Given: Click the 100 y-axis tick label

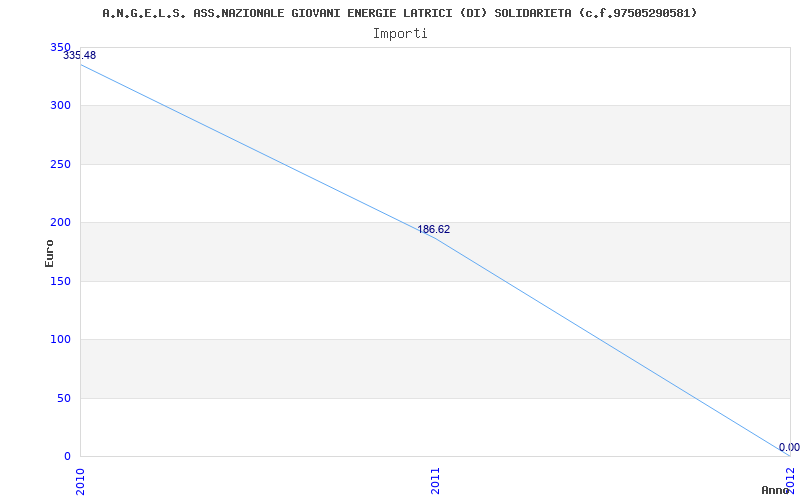Looking at the screenshot, I should (x=60, y=339).
